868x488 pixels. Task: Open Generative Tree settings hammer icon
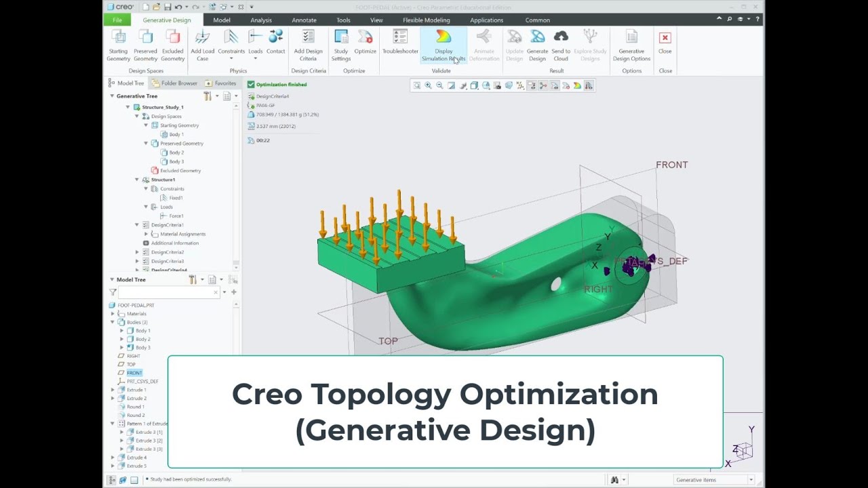[208, 96]
